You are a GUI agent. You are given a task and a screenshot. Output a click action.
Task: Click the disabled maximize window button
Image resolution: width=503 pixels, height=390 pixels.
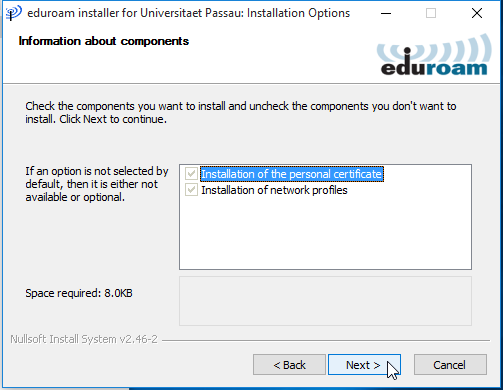pyautogui.click(x=431, y=13)
